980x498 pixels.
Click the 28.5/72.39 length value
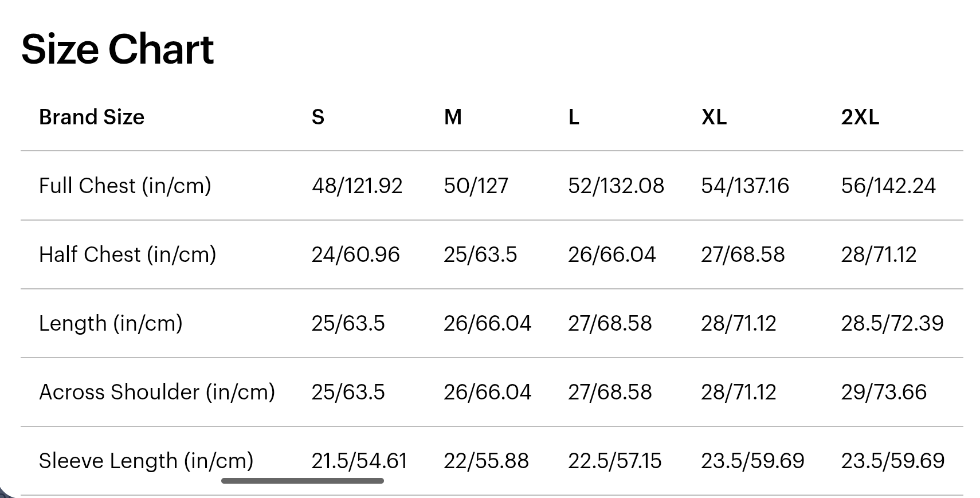(892, 323)
